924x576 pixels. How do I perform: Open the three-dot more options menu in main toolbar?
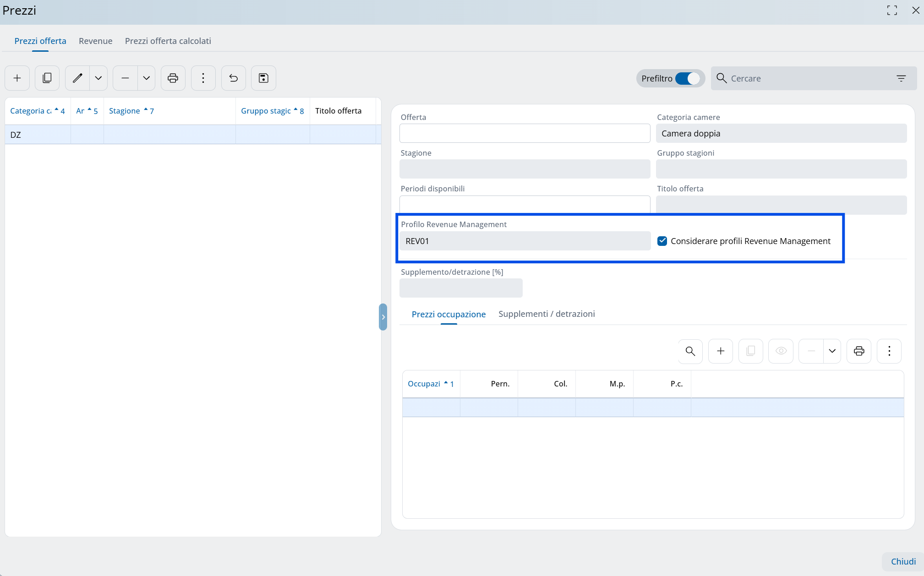(203, 78)
